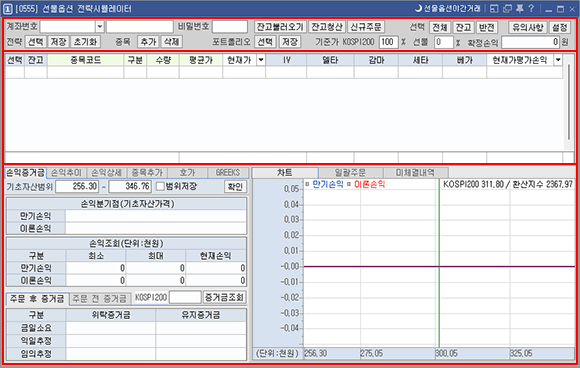580x368 pixels.
Task: Select the 차트 tab
Action: tap(285, 172)
